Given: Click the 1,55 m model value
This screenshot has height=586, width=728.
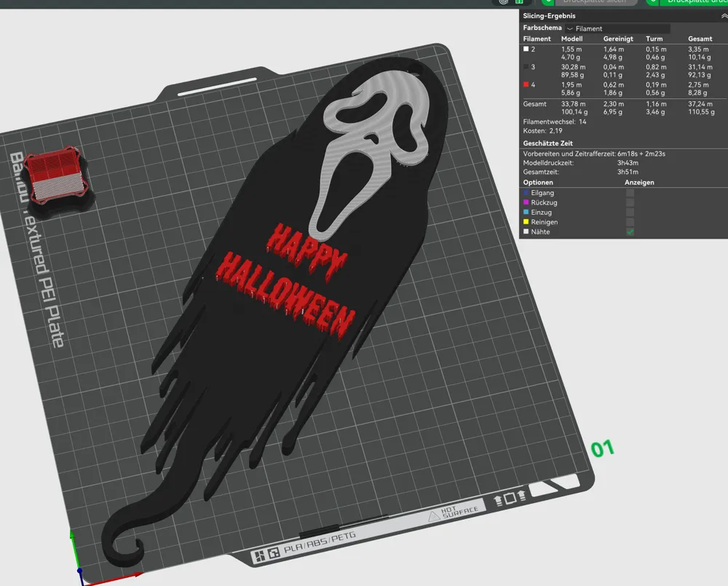Looking at the screenshot, I should pos(571,50).
